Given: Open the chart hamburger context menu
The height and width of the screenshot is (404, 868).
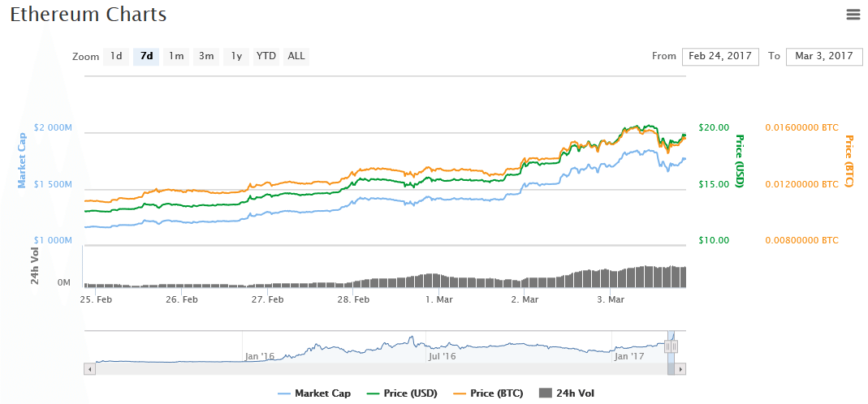Looking at the screenshot, I should (x=853, y=14).
